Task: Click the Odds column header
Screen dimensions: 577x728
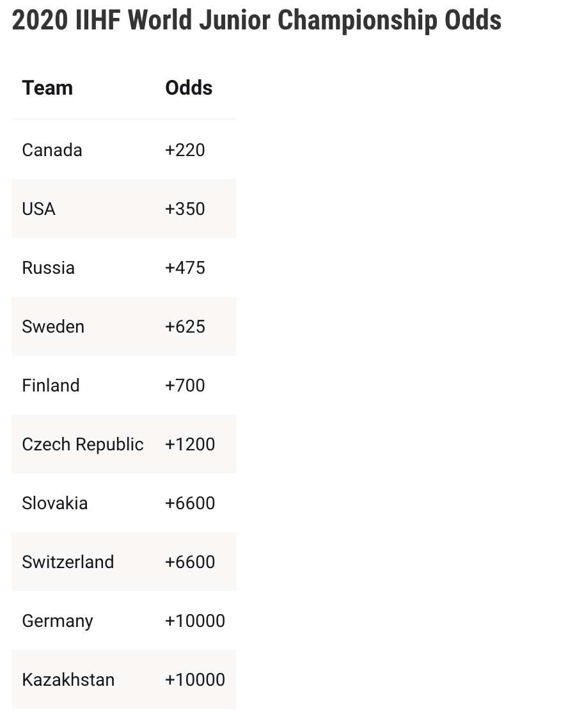Action: pyautogui.click(x=189, y=88)
